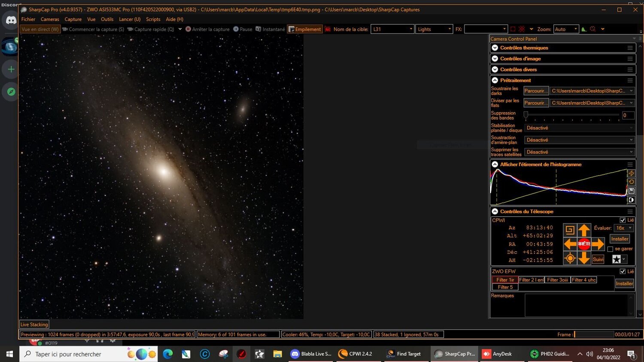Collapse the Contrôles du Télescope section
This screenshot has width=644, height=362.
[x=495, y=212]
